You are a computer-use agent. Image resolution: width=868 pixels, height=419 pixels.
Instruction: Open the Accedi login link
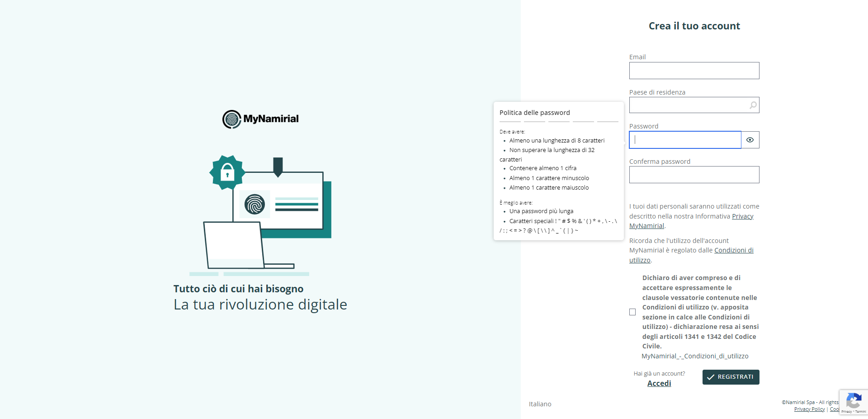tap(659, 383)
